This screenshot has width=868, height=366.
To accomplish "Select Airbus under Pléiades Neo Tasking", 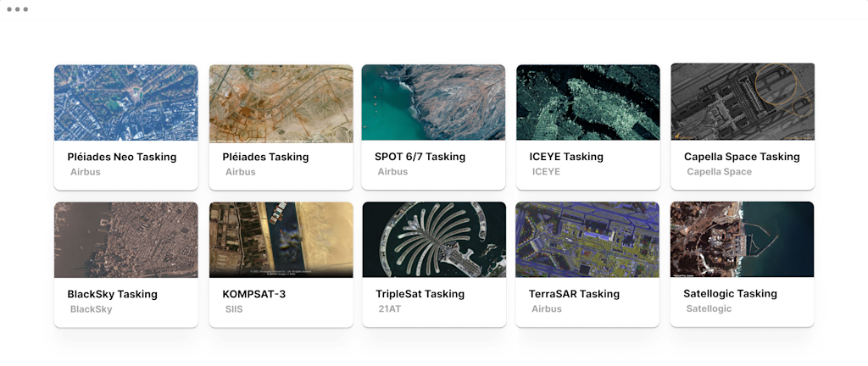I will pyautogui.click(x=86, y=172).
